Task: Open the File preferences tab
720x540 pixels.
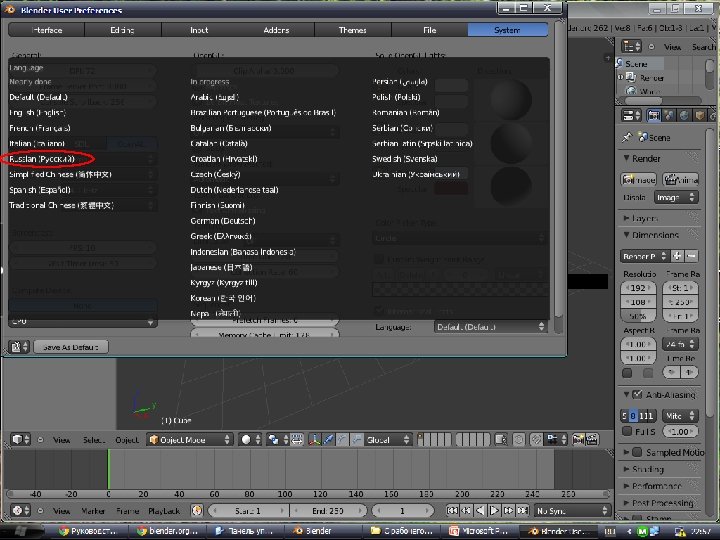Action: [429, 30]
